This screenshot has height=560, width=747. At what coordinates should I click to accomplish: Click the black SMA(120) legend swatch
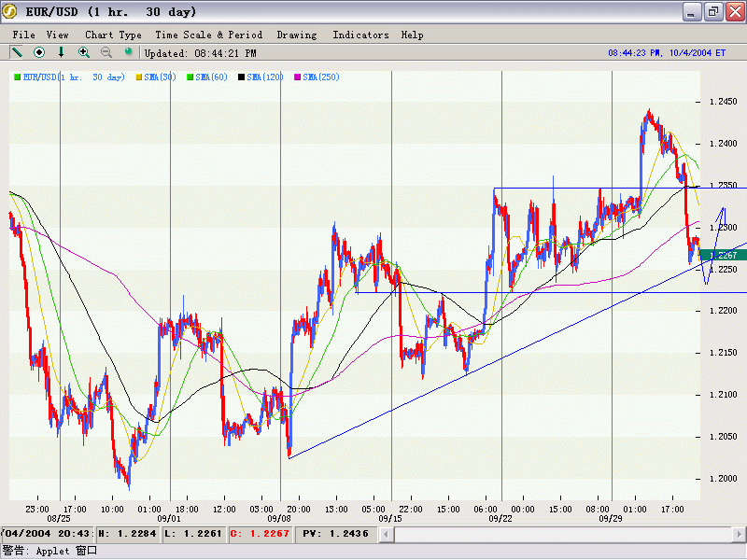241,77
